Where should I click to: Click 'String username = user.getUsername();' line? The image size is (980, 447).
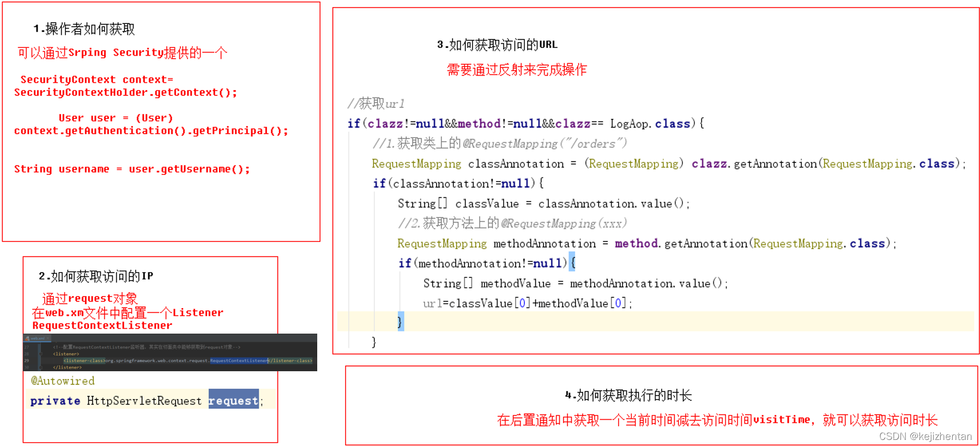coord(132,169)
